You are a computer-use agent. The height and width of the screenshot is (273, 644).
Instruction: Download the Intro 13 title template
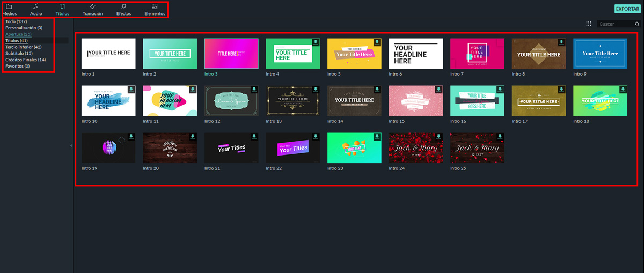316,89
